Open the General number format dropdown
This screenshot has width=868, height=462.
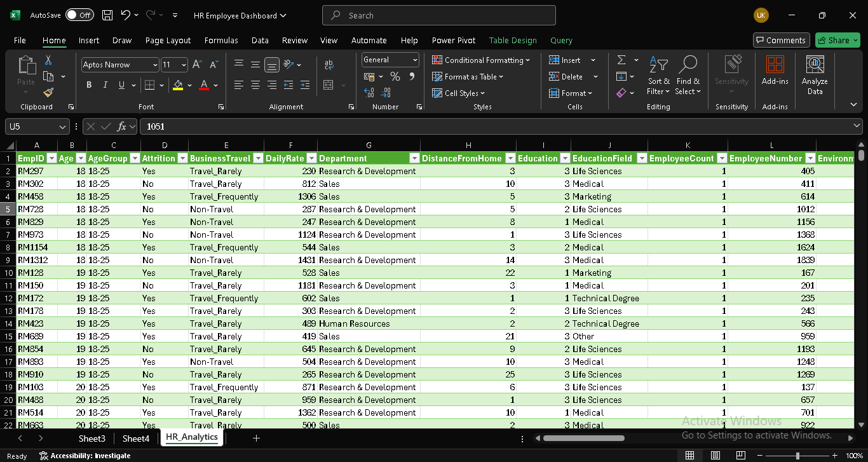415,60
